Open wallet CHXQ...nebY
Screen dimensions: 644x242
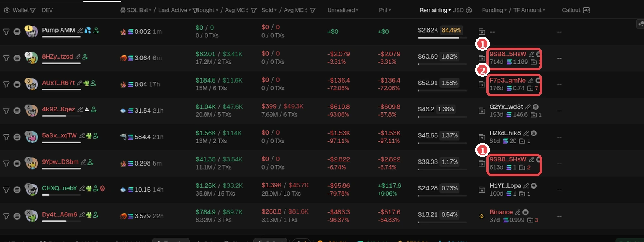click(59, 188)
